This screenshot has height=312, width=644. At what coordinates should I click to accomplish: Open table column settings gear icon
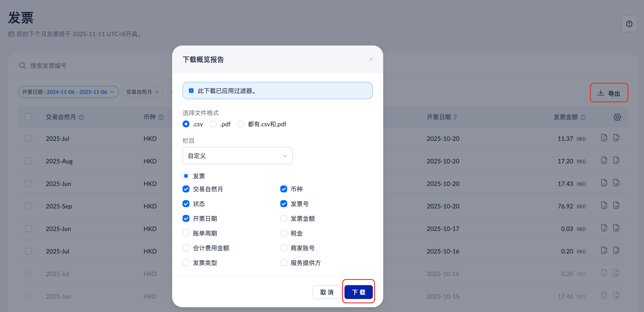617,117
